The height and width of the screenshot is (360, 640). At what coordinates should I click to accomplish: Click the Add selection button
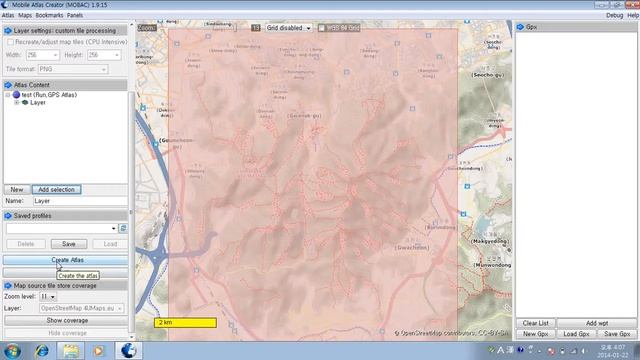pyautogui.click(x=56, y=190)
